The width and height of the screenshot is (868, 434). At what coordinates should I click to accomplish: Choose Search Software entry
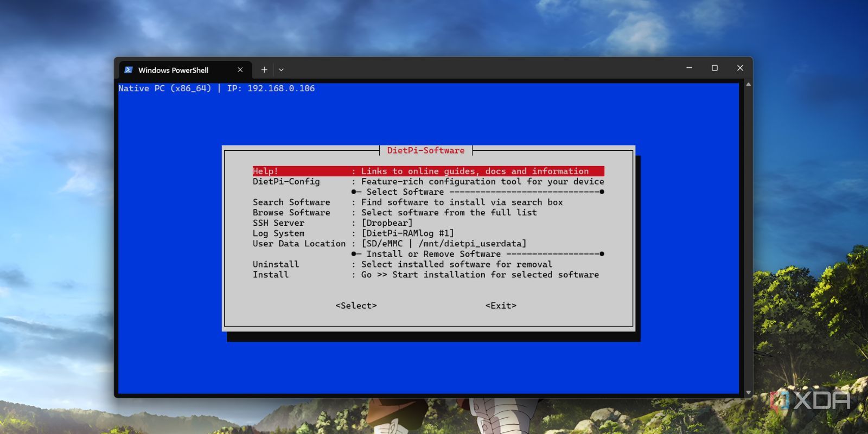pos(408,202)
